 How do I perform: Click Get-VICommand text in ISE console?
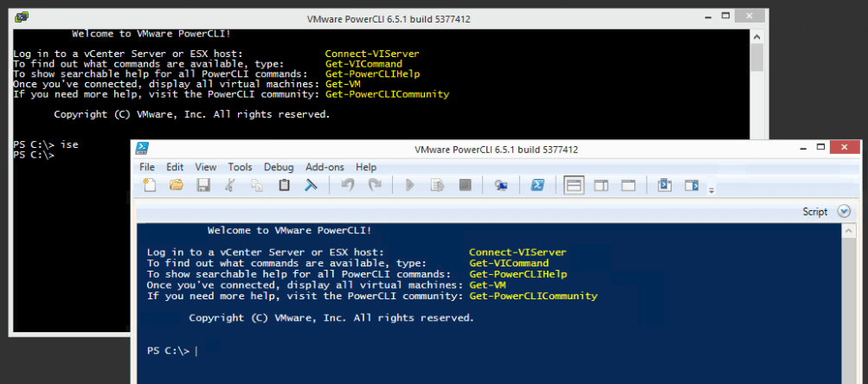pos(509,264)
